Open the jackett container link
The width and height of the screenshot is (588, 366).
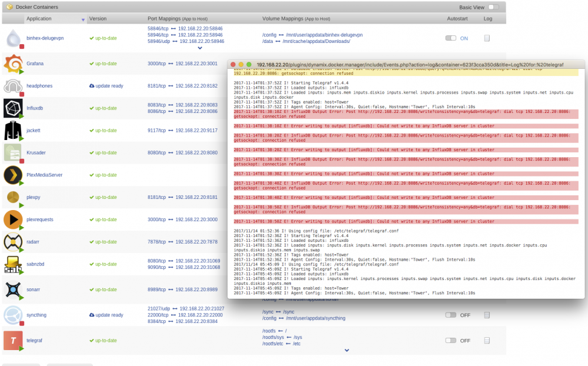(x=34, y=131)
